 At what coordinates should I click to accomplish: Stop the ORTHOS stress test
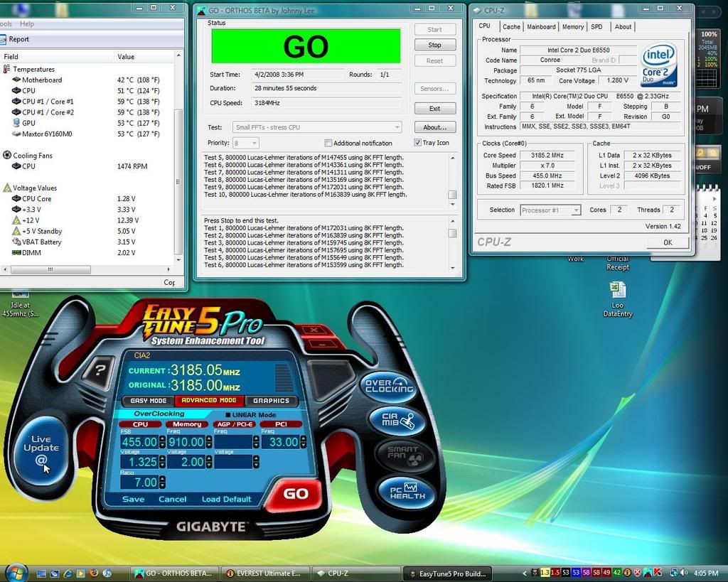point(434,45)
